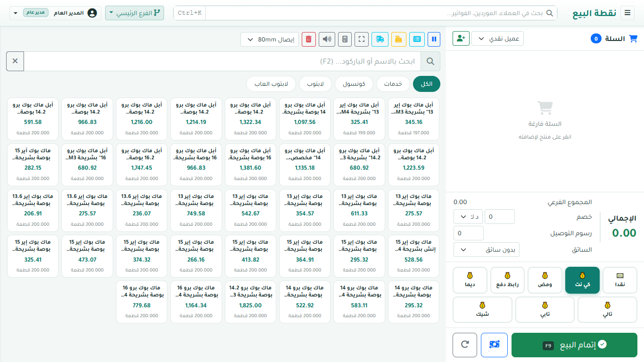
Task: Select the لابتوب العاب category tab
Action: tap(271, 84)
